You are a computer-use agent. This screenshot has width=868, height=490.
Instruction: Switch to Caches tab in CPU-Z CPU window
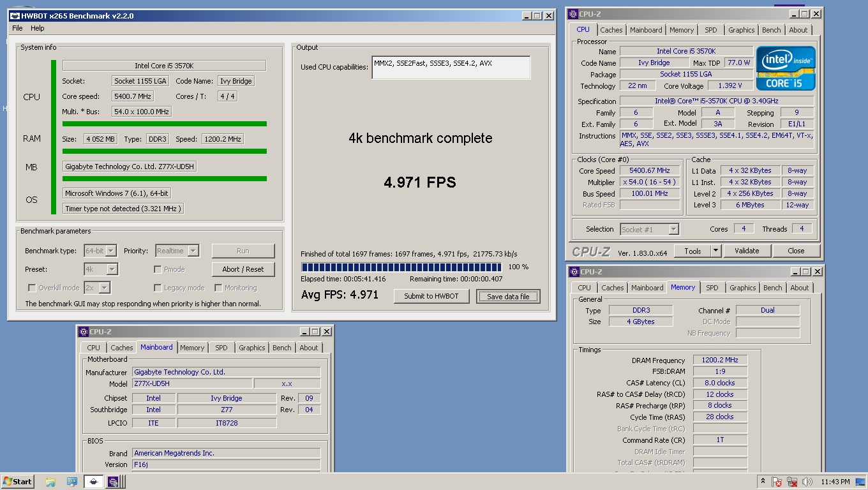(x=611, y=30)
